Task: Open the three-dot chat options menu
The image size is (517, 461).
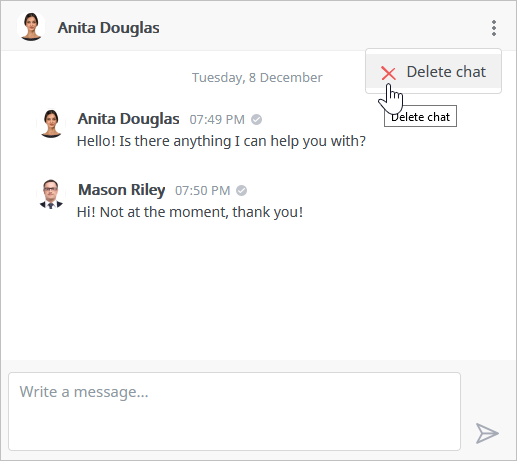Action: pyautogui.click(x=494, y=28)
